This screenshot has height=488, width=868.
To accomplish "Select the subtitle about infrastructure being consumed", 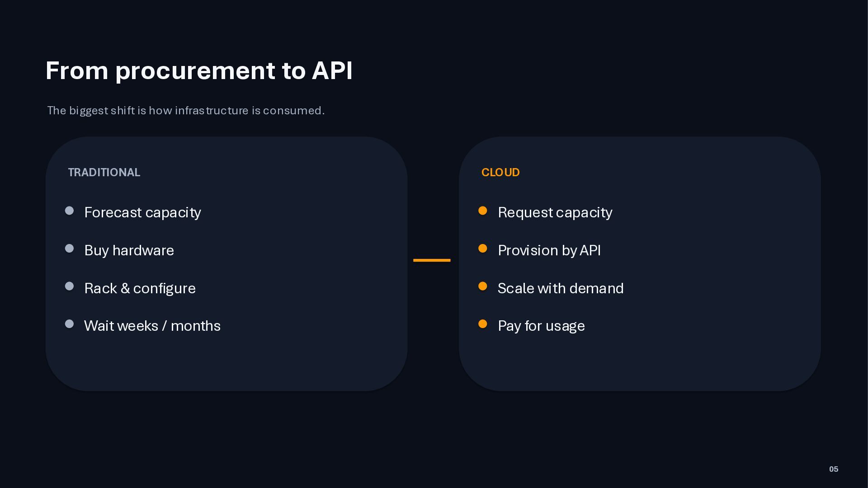I will tap(186, 111).
